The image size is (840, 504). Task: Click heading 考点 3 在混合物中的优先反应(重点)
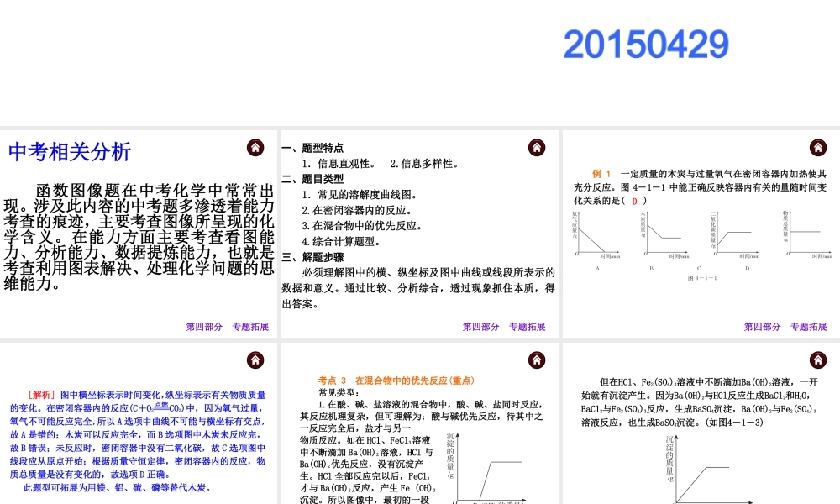pos(396,381)
